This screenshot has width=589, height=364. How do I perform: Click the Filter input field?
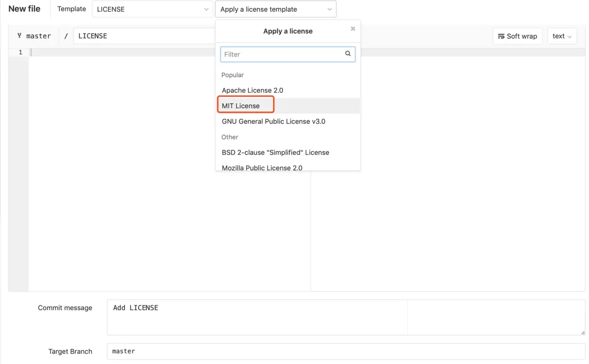pos(280,54)
